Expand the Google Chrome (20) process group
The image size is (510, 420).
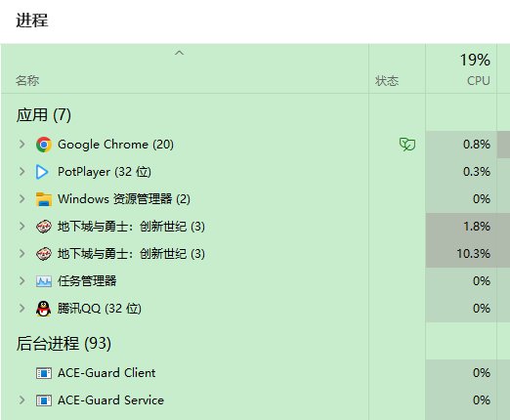(x=21, y=145)
